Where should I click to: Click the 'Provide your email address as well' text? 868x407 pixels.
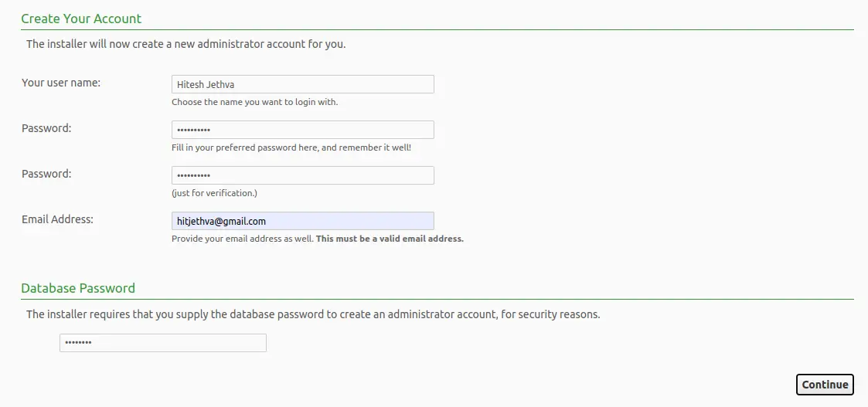coord(243,239)
